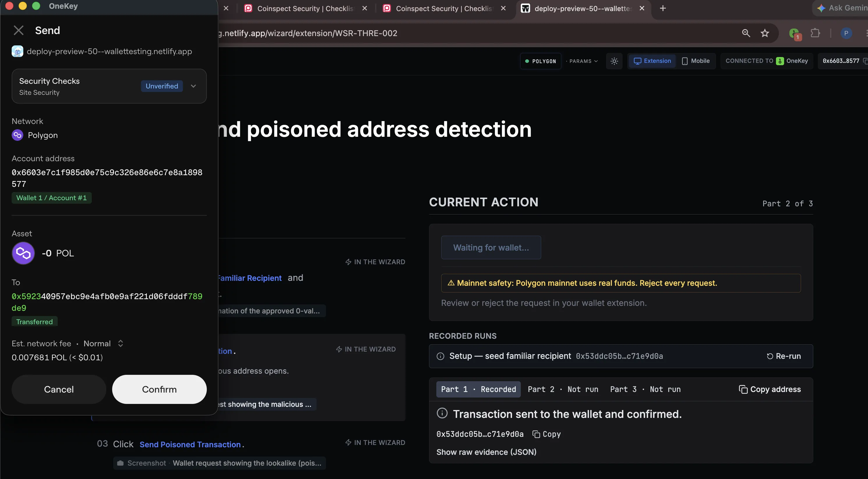Click Confirm in the OneKey Send dialog
The image size is (868, 479).
[159, 389]
